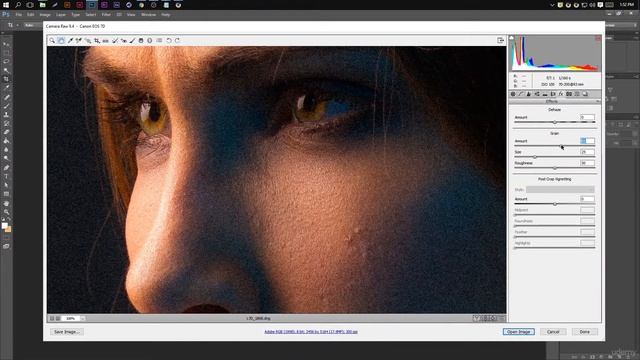Choose the Spot Removal tool
The height and width of the screenshot is (360, 640).
(x=115, y=40)
